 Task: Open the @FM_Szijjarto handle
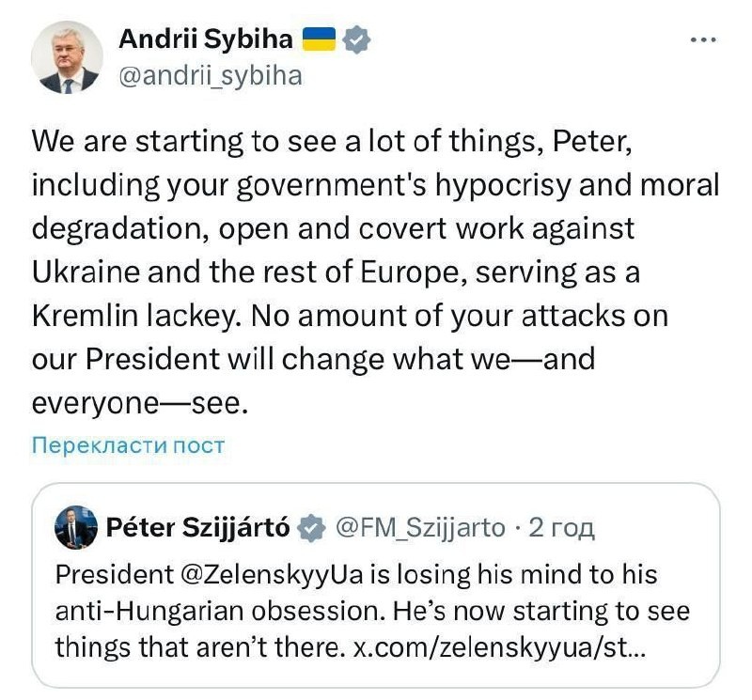tap(420, 528)
